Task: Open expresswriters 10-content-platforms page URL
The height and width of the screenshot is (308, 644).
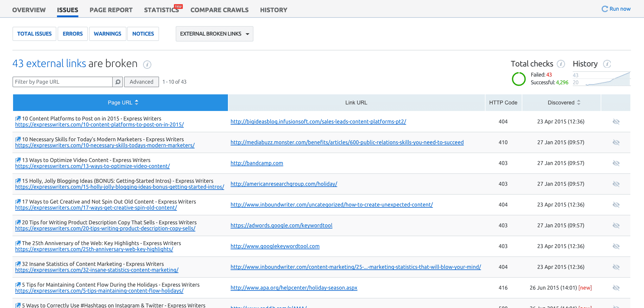Action: coord(99,125)
